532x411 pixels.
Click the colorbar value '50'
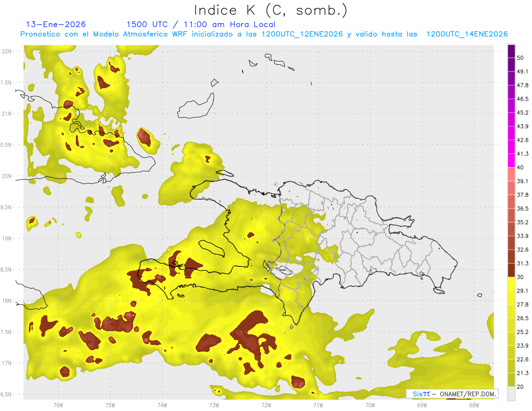click(x=521, y=58)
